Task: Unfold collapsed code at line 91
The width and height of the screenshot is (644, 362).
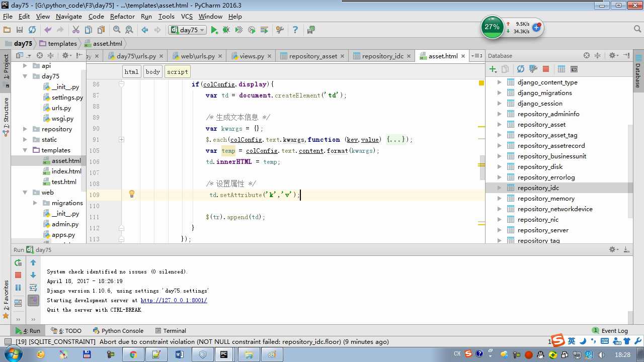Action: coord(122,139)
